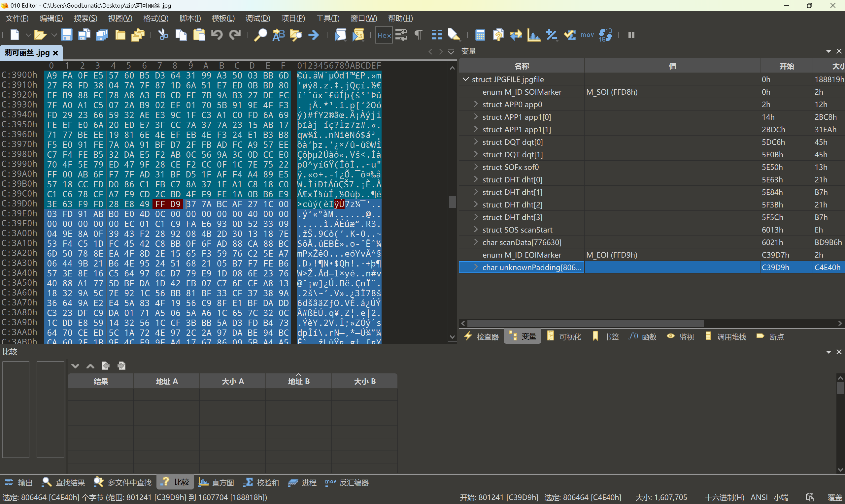
Task: Open the 工具(T) menu
Action: pyautogui.click(x=328, y=18)
